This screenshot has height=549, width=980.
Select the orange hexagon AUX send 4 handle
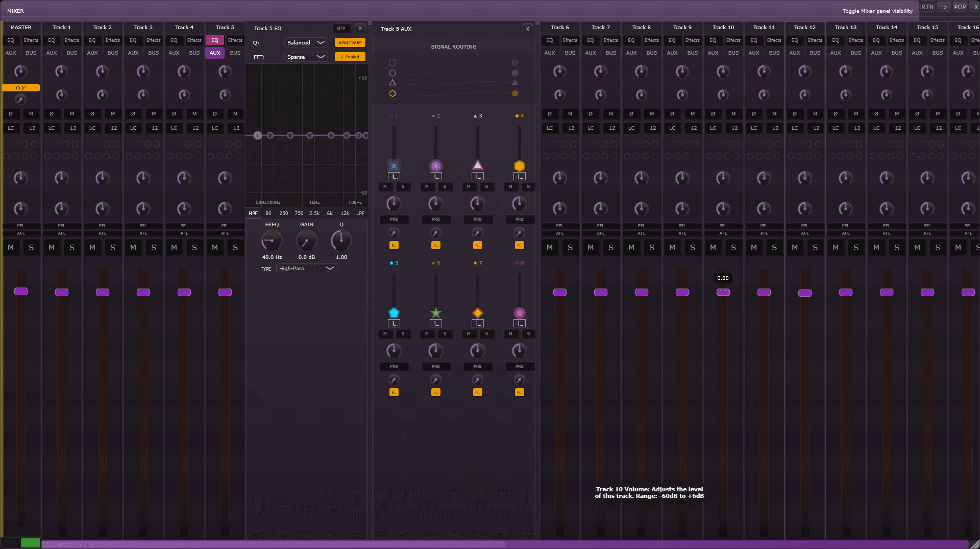[519, 165]
